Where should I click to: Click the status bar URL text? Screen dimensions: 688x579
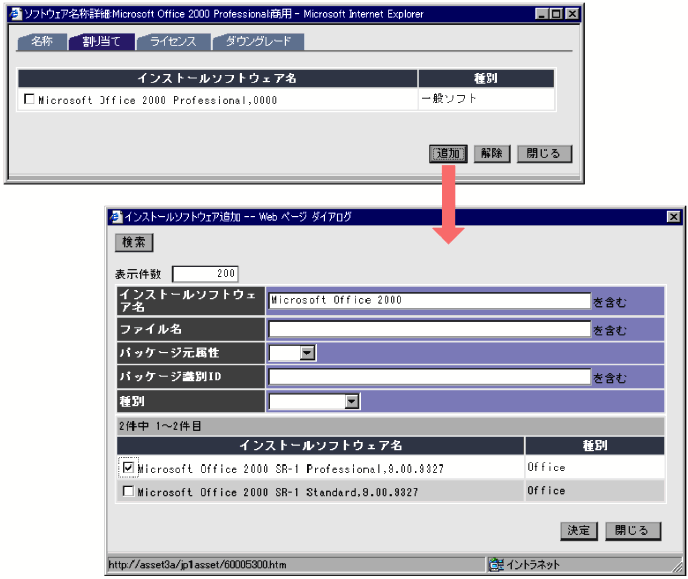tap(197, 565)
